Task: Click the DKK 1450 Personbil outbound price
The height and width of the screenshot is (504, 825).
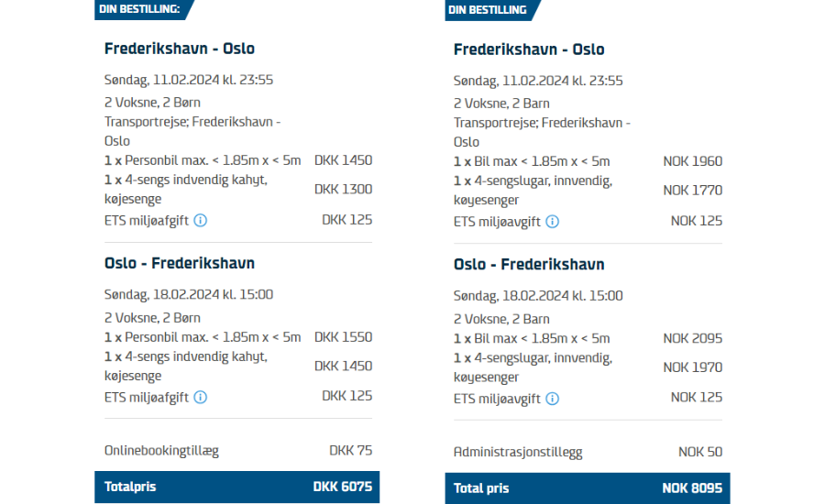Action: [x=343, y=160]
